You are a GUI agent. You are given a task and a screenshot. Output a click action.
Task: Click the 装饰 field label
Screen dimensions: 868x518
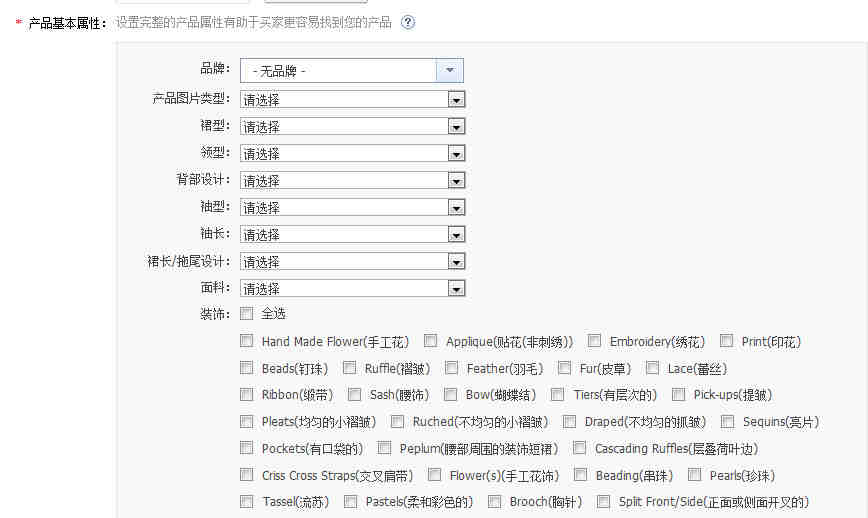(215, 314)
